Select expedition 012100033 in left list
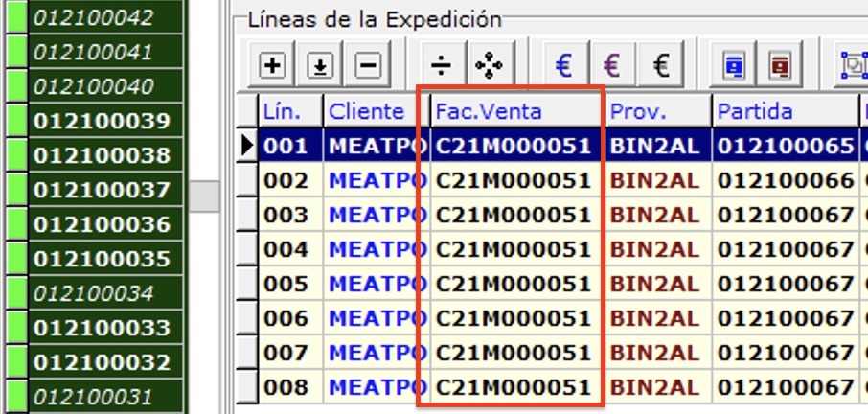This screenshot has width=868, height=414. tap(102, 328)
